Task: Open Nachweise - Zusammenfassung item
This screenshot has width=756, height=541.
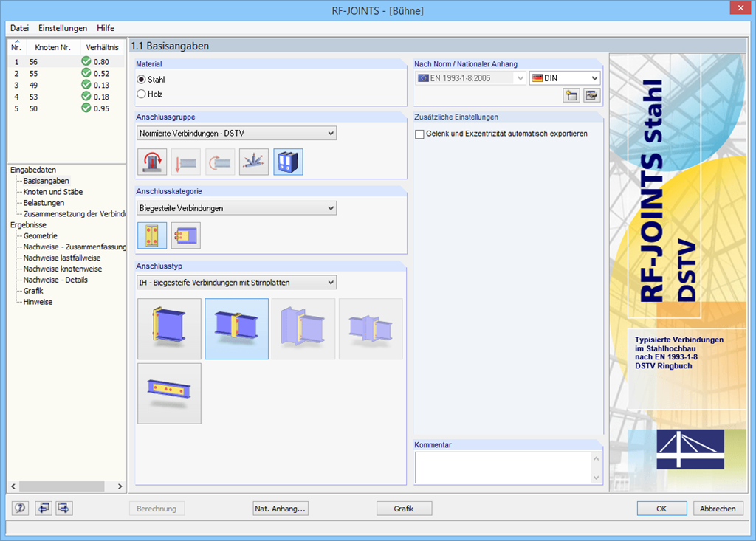Action: (75, 247)
